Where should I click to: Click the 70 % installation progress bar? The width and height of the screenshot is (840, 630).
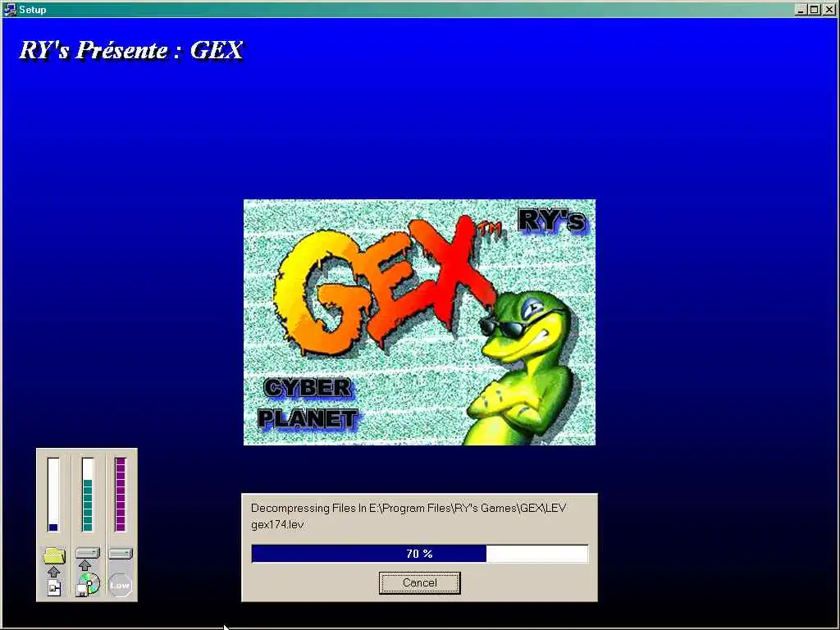pyautogui.click(x=419, y=554)
